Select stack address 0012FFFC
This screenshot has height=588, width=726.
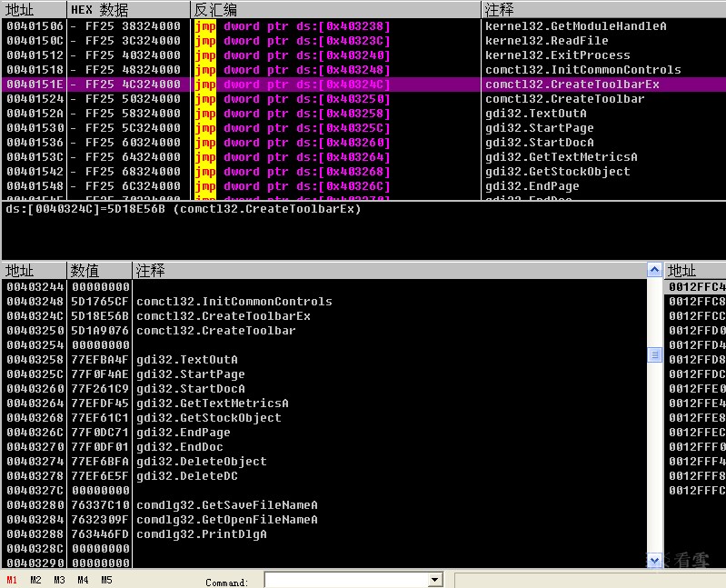click(x=697, y=491)
